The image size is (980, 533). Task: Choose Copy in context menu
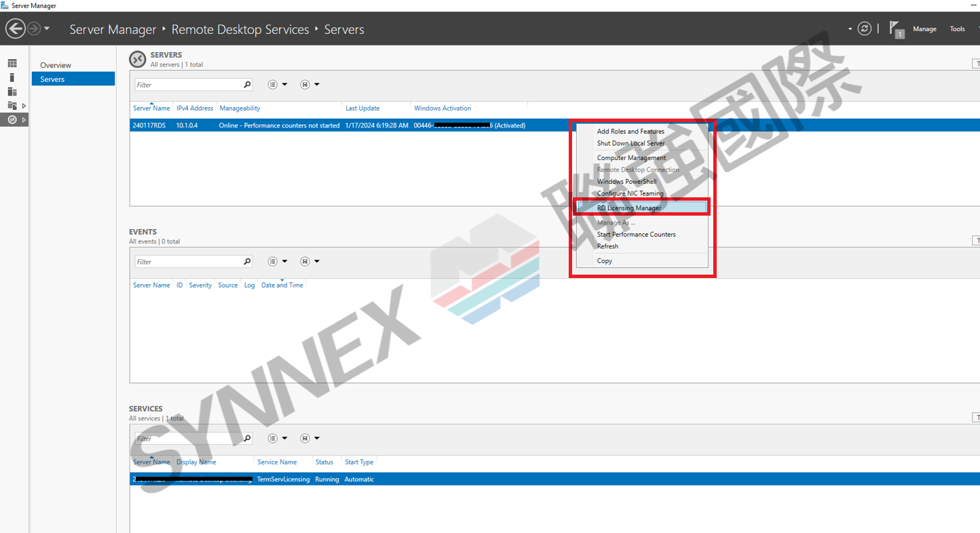pos(604,261)
